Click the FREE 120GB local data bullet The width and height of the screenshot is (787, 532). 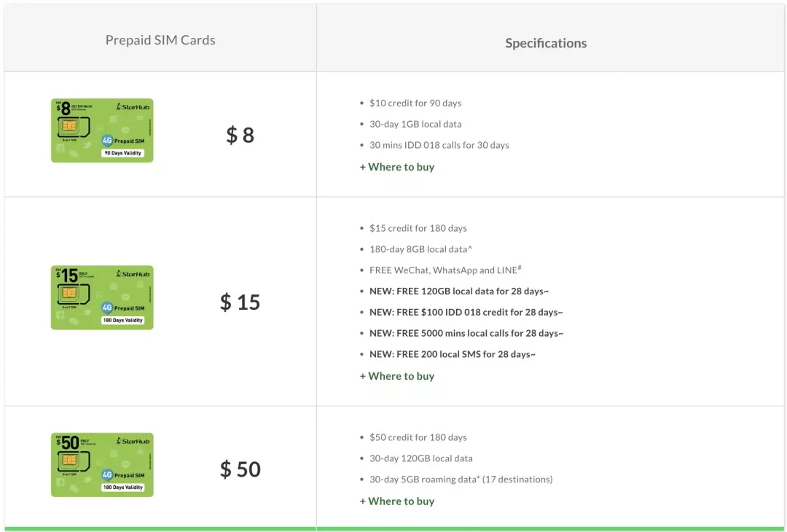pos(459,291)
